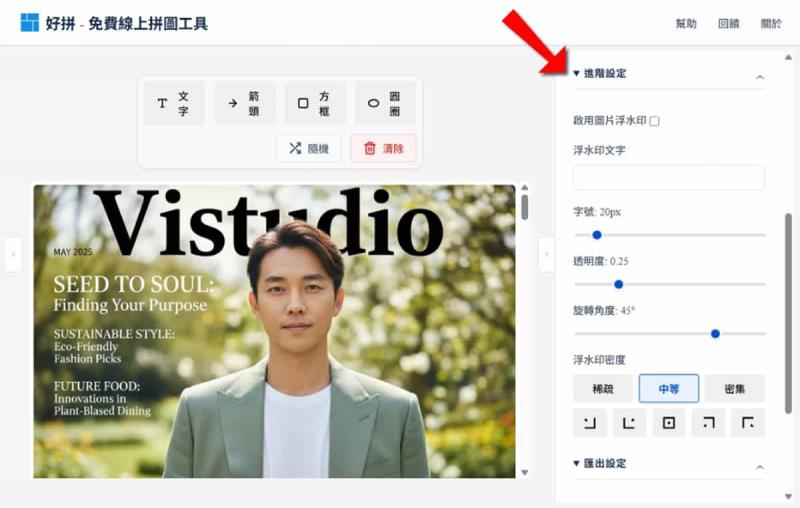Open the 幫助 menu item
This screenshot has width=800, height=508.
pos(685,23)
